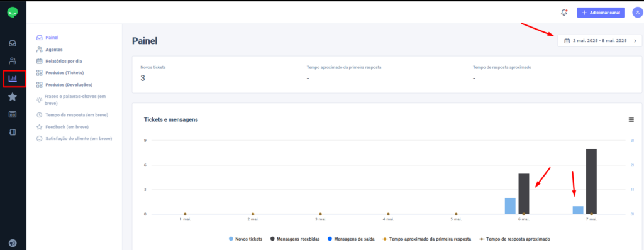Toggle Mensagens de saída legend series

351,239
